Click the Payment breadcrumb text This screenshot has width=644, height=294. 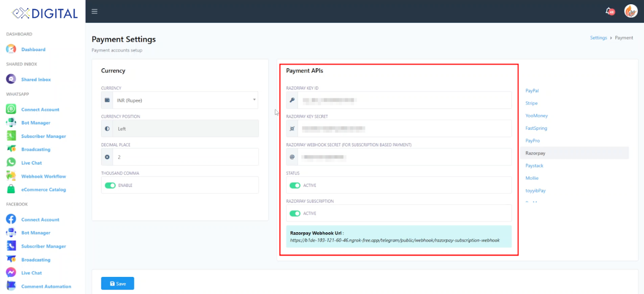pos(624,38)
